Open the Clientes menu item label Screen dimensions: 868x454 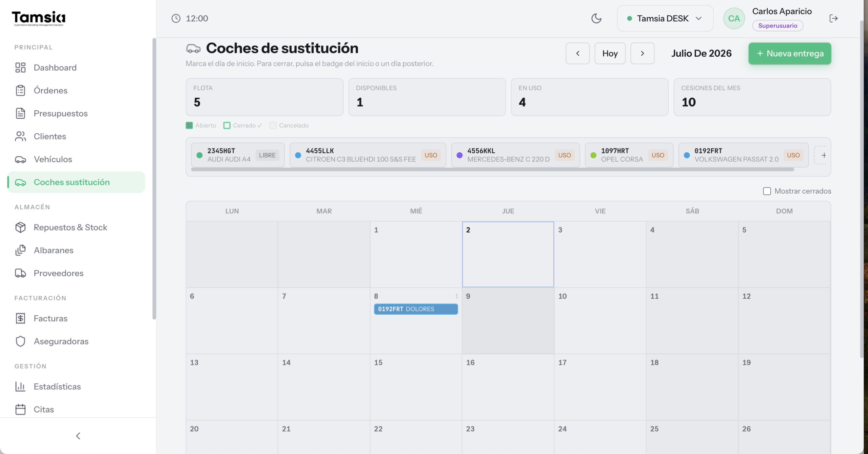[x=50, y=136]
